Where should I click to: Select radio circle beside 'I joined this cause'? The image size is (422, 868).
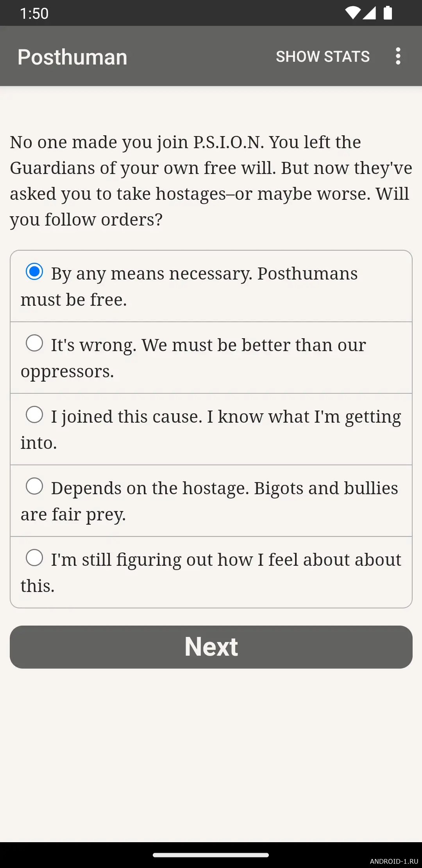tap(34, 414)
